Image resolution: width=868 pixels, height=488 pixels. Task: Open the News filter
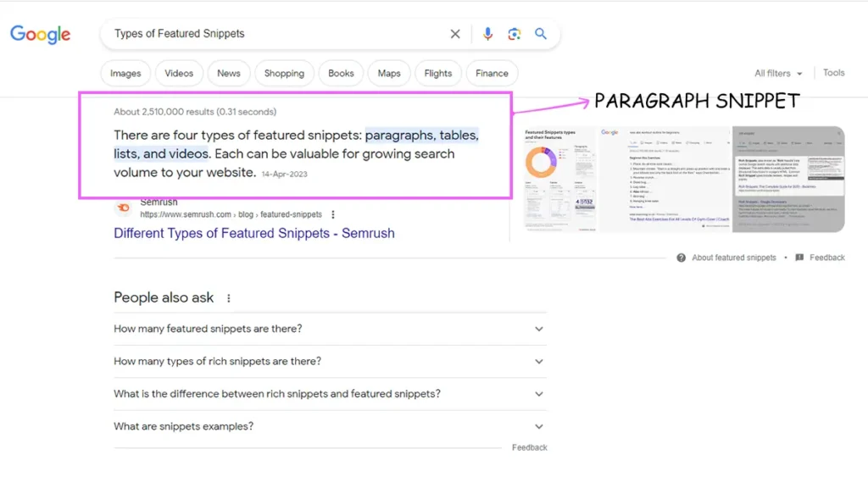pos(229,73)
